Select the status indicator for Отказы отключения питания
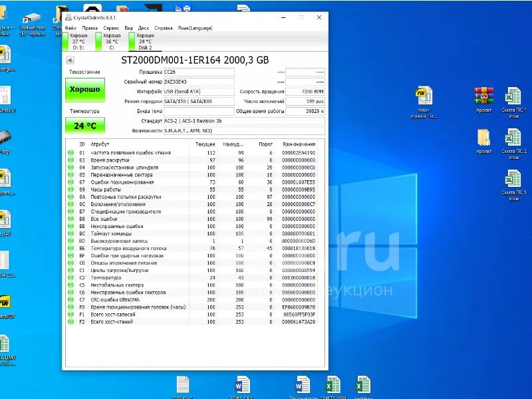 70,263
